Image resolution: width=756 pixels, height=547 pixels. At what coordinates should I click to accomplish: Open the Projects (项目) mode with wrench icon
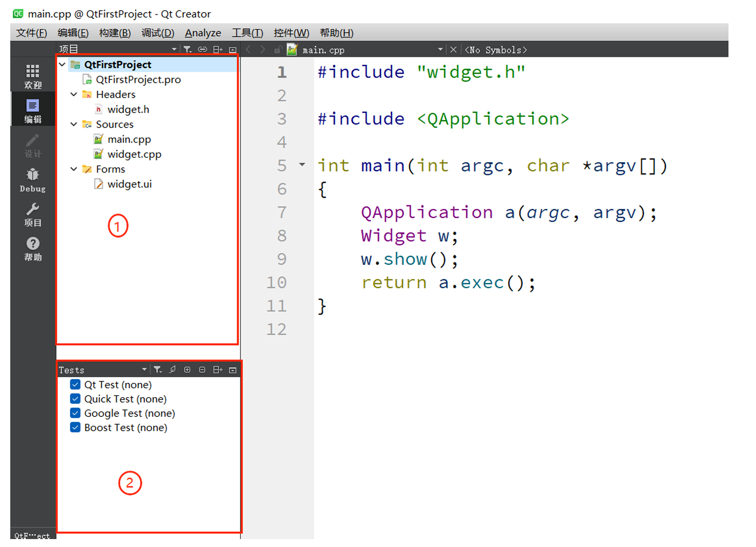click(x=33, y=214)
